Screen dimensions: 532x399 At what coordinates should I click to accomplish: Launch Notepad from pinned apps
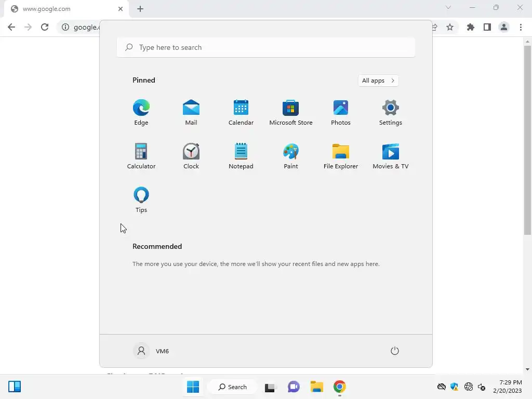coord(241,156)
